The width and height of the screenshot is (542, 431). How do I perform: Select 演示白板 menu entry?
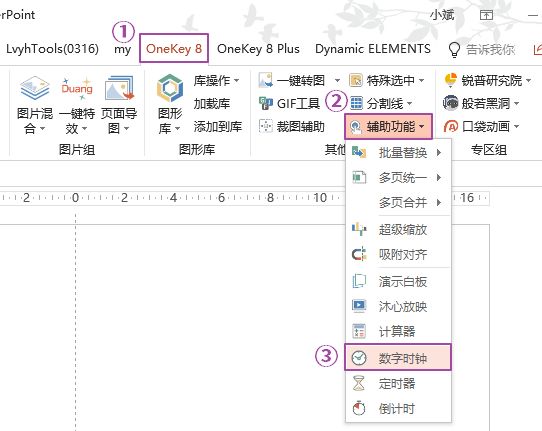click(x=398, y=281)
